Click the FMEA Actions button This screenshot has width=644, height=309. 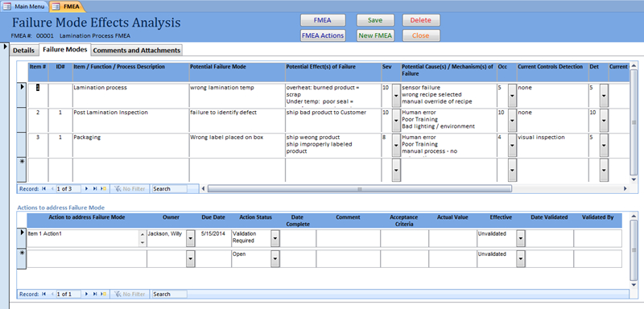tap(323, 35)
